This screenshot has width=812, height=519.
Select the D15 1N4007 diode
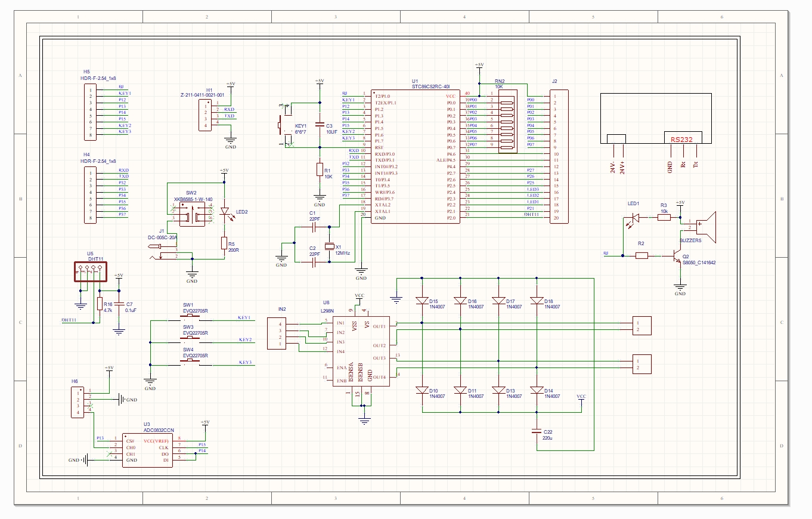tap(422, 301)
